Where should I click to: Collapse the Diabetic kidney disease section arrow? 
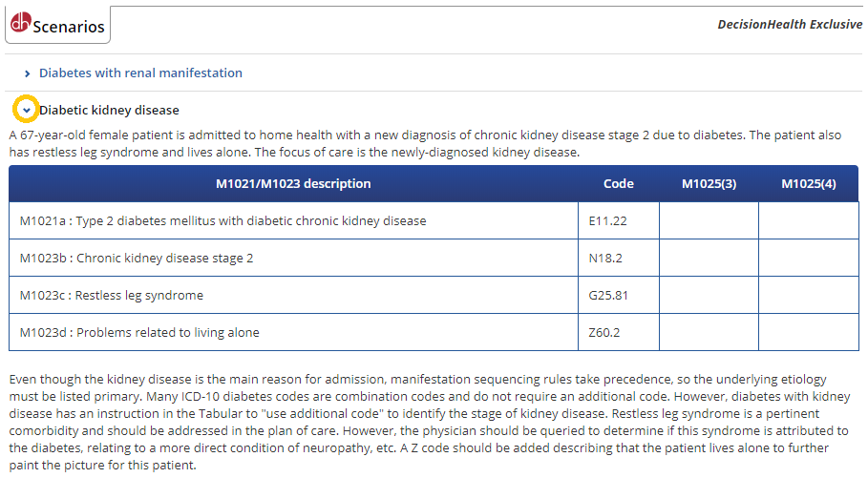click(x=27, y=111)
